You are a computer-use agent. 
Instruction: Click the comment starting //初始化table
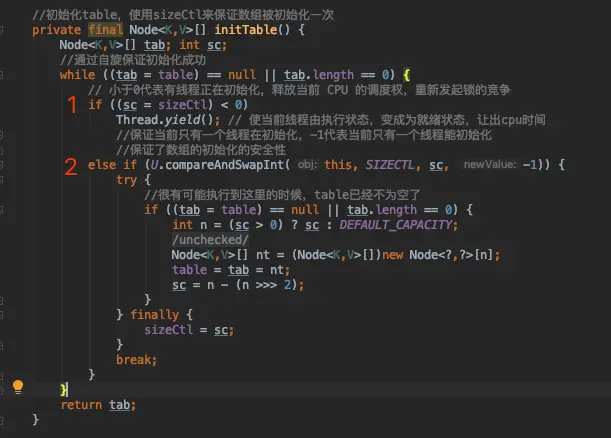tap(183, 15)
